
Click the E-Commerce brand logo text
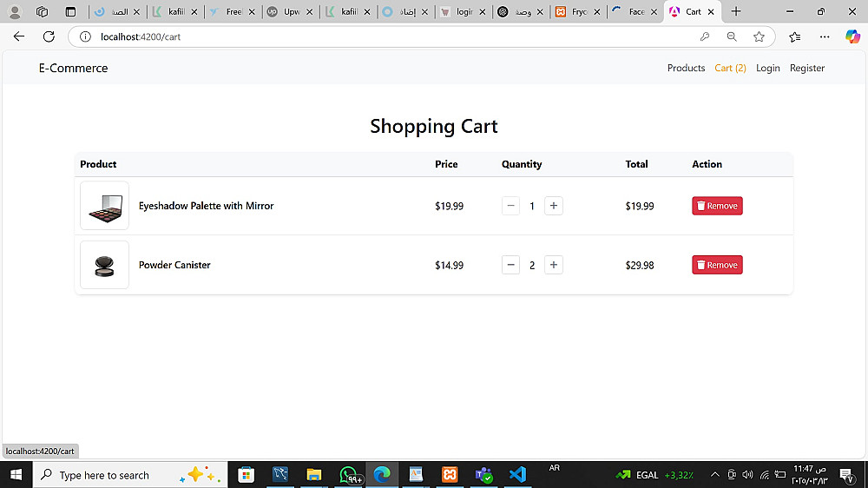(x=73, y=68)
